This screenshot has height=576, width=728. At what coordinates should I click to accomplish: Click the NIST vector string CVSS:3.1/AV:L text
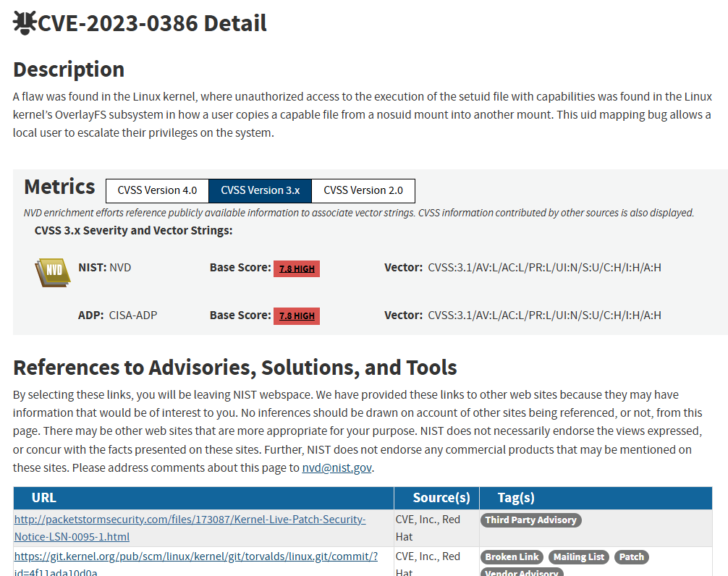pyautogui.click(x=544, y=268)
